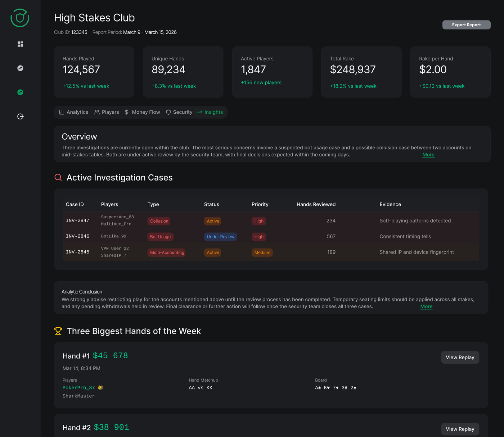The width and height of the screenshot is (504, 437).
Task: Click the BotLike_99 player name
Action: click(x=114, y=236)
